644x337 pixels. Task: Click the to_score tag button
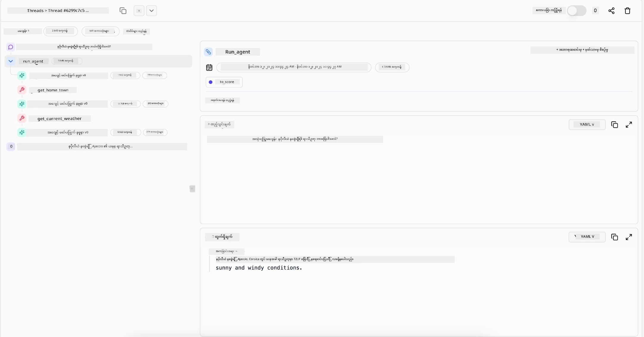(x=224, y=82)
